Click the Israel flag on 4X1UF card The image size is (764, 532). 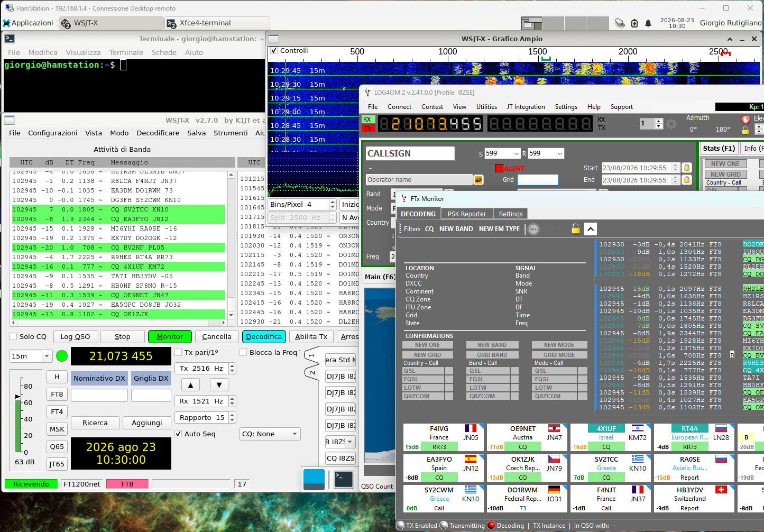[x=638, y=428]
